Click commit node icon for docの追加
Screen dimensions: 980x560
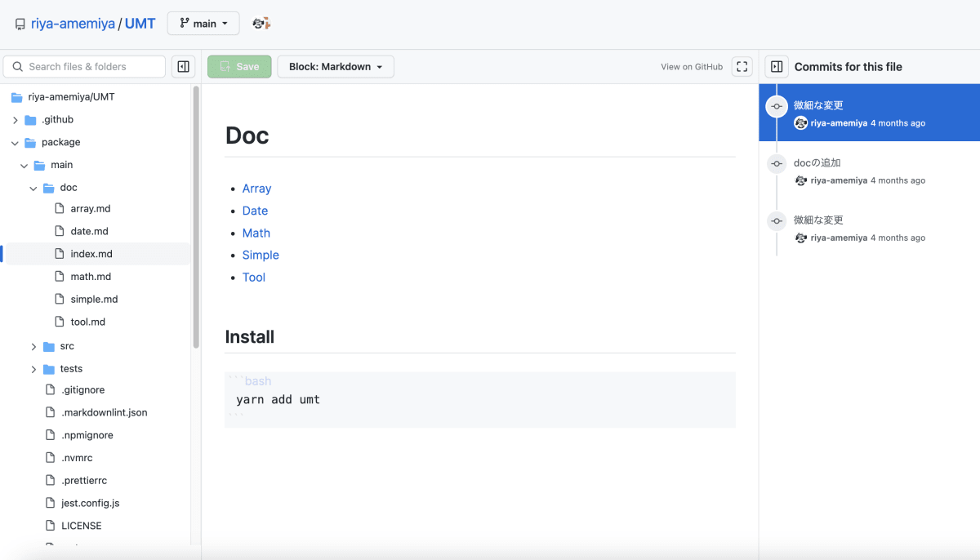click(x=777, y=163)
